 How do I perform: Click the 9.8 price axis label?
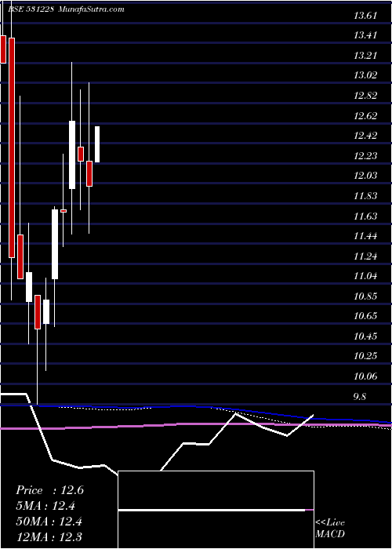(x=360, y=397)
